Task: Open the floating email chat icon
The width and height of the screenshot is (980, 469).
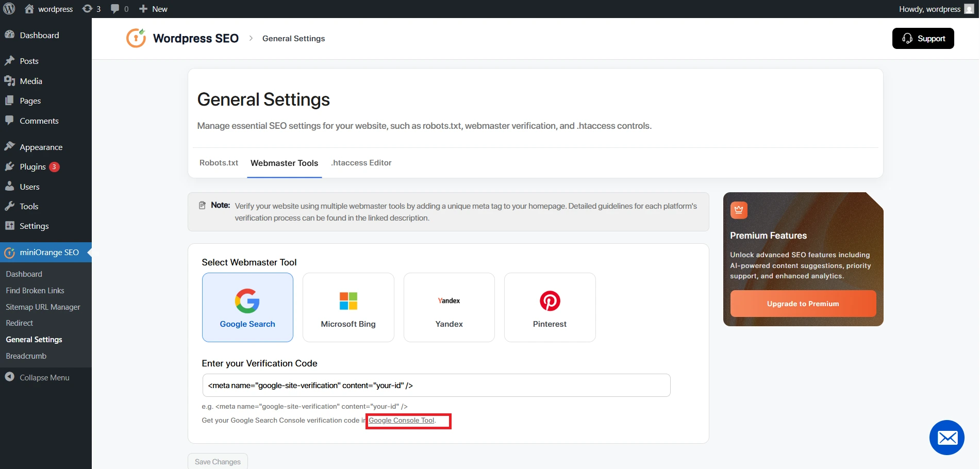Action: (x=946, y=437)
